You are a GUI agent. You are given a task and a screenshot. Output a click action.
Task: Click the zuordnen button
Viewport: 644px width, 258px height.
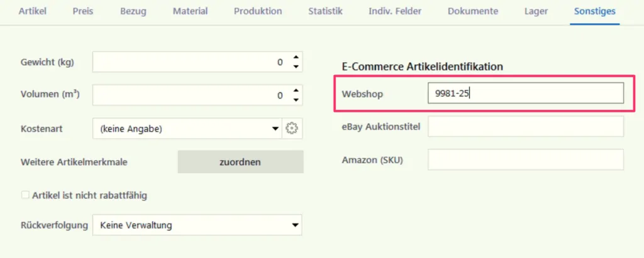pos(240,161)
